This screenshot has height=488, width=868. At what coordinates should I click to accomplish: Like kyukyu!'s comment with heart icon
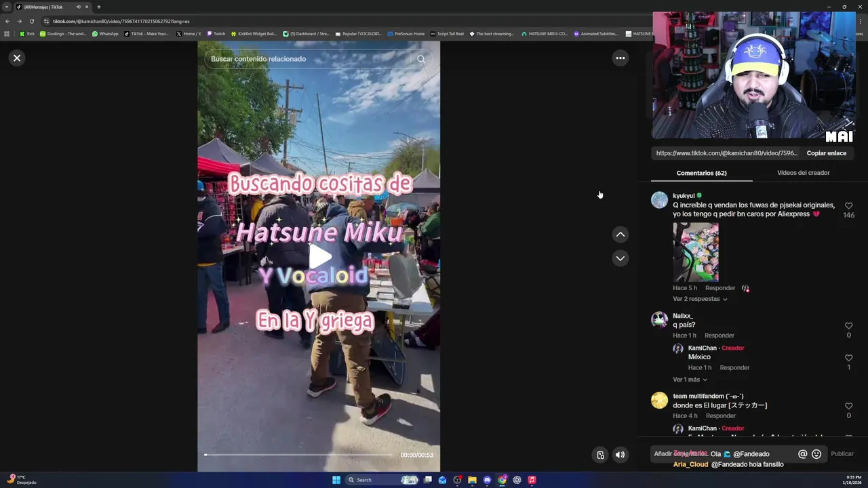[x=848, y=205]
